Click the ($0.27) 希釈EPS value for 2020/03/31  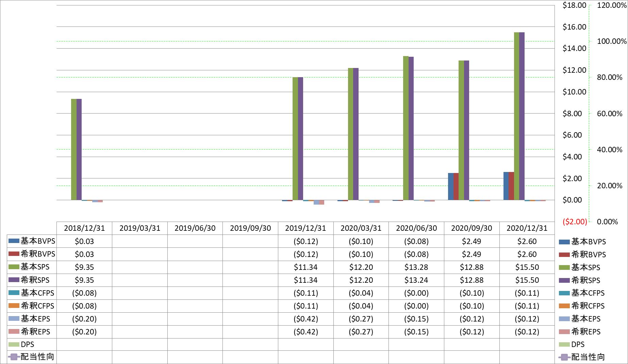click(x=361, y=332)
